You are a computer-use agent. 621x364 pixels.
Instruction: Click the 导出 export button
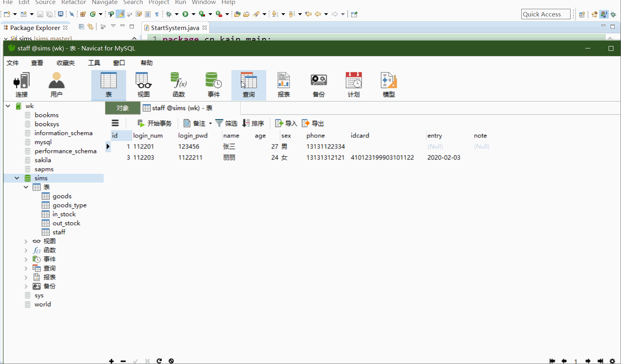click(x=313, y=123)
